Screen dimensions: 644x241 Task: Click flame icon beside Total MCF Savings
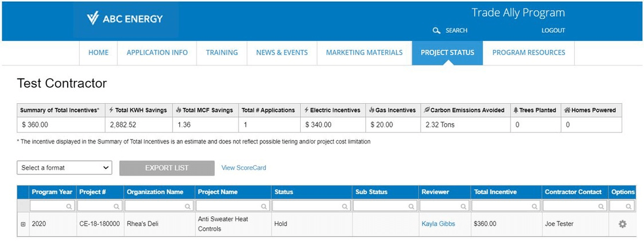(179, 110)
